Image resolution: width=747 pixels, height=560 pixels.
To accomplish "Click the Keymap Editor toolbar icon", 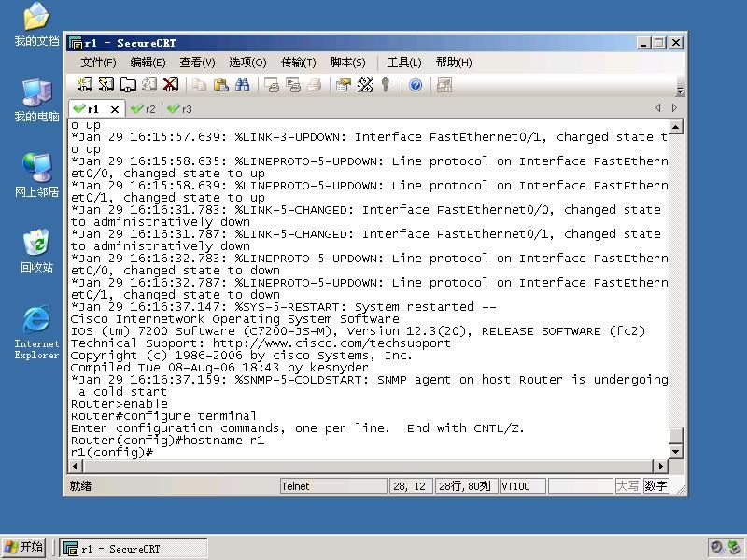I will [x=365, y=85].
